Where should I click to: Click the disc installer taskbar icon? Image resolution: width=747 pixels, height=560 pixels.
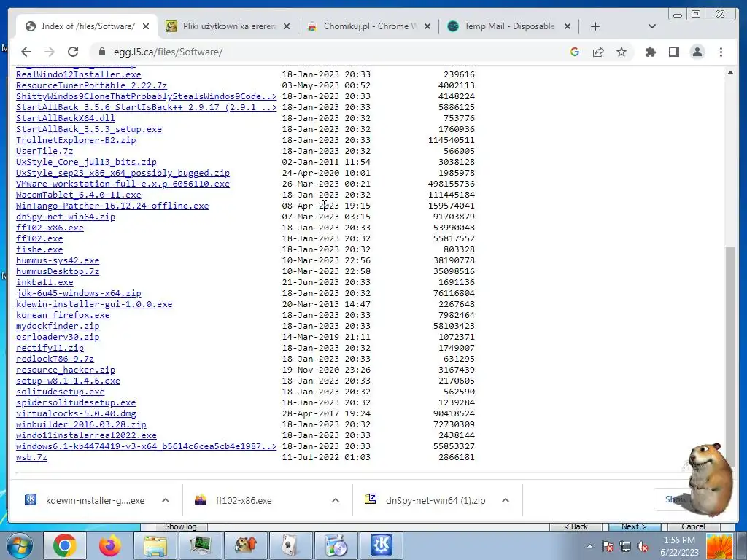pyautogui.click(x=336, y=545)
